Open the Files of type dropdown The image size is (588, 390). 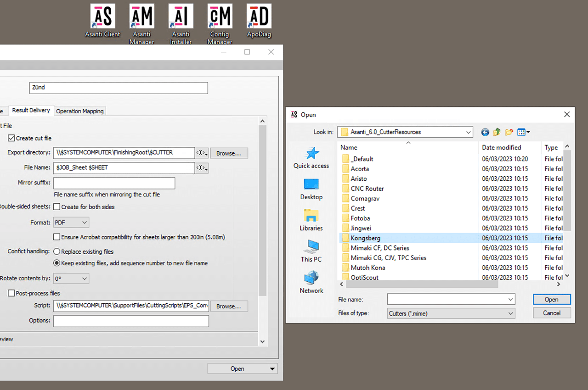point(511,313)
